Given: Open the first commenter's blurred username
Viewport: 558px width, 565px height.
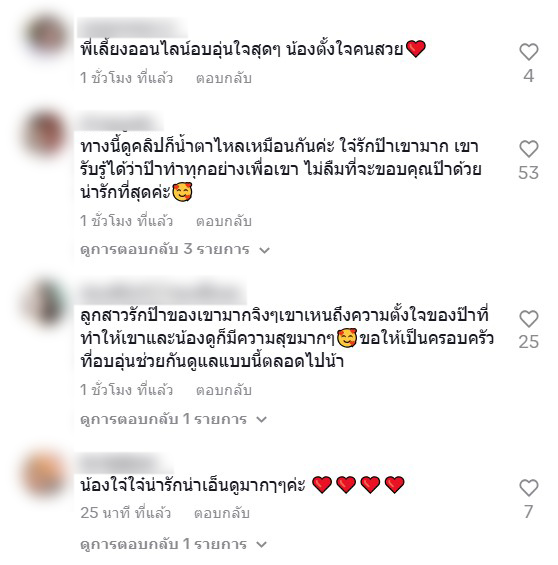Looking at the screenshot, I should (x=133, y=27).
